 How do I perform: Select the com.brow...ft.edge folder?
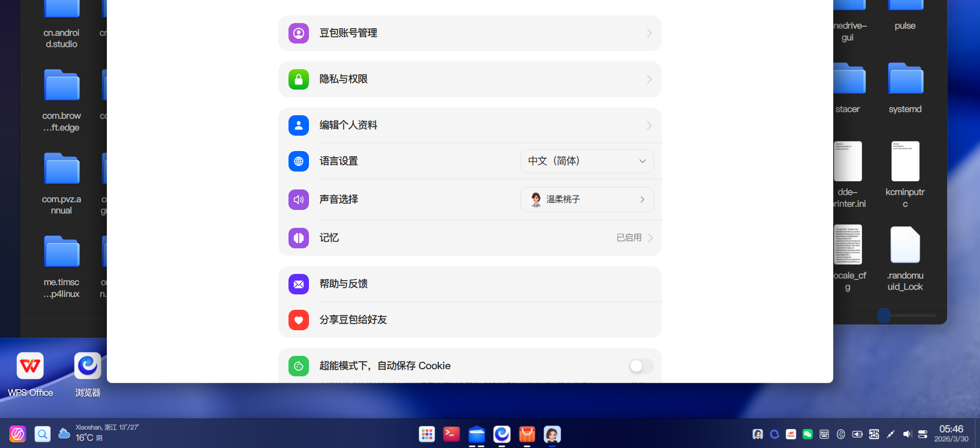61,101
